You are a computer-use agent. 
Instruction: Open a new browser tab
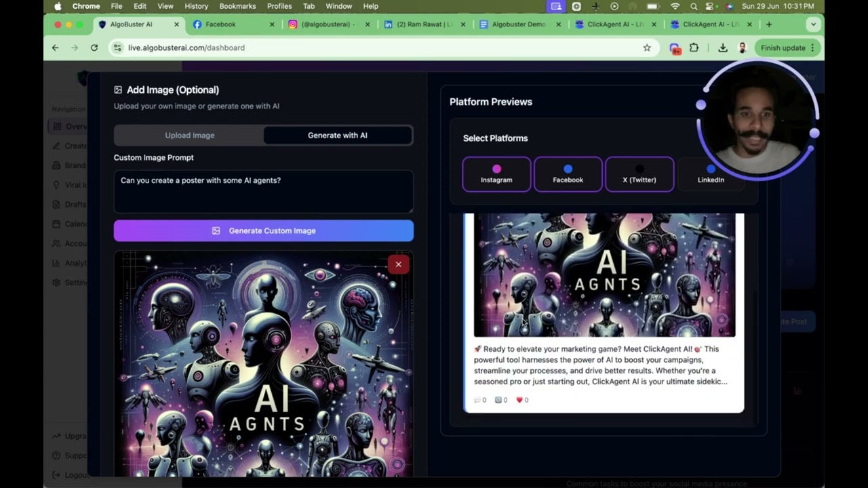768,24
